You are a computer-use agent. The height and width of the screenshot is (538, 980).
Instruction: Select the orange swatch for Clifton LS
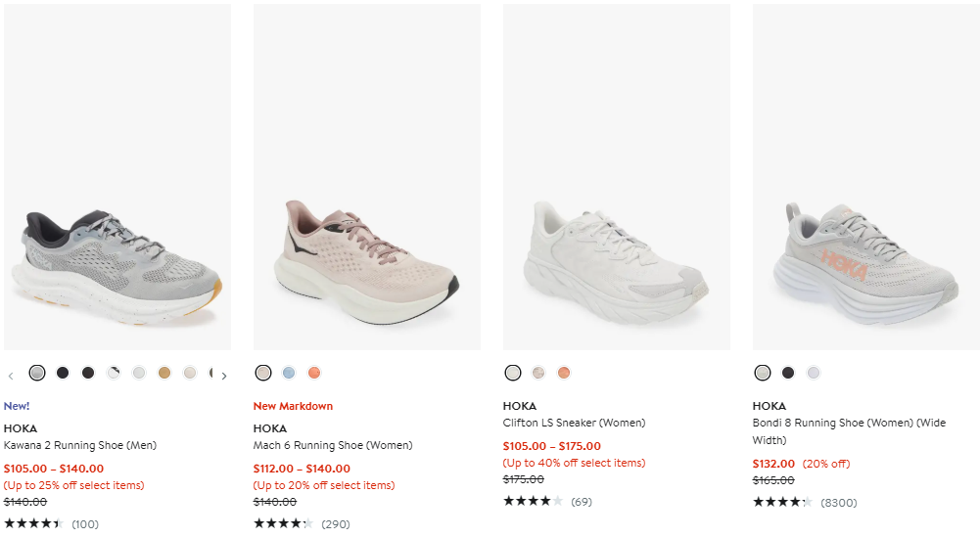(564, 373)
